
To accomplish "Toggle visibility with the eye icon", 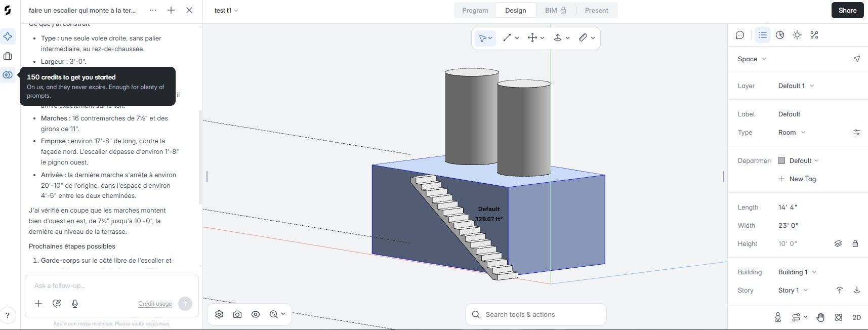I will pyautogui.click(x=256, y=314).
